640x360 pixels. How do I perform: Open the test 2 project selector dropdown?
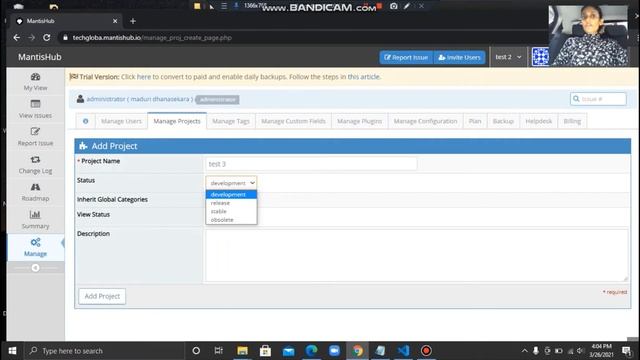coord(508,57)
